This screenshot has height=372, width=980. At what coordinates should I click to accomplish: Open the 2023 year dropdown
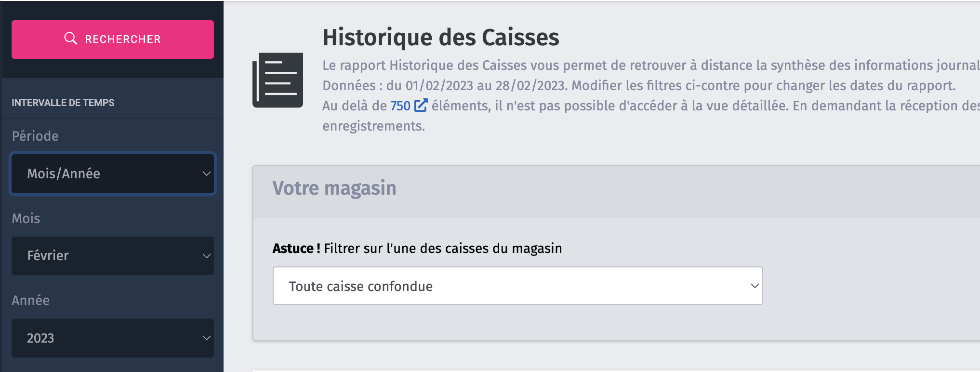tap(113, 338)
